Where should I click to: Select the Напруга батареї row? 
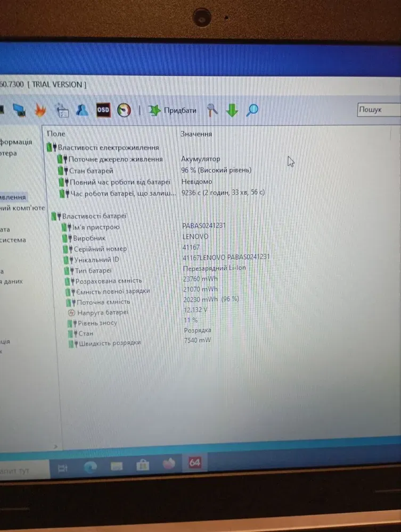coord(102,312)
